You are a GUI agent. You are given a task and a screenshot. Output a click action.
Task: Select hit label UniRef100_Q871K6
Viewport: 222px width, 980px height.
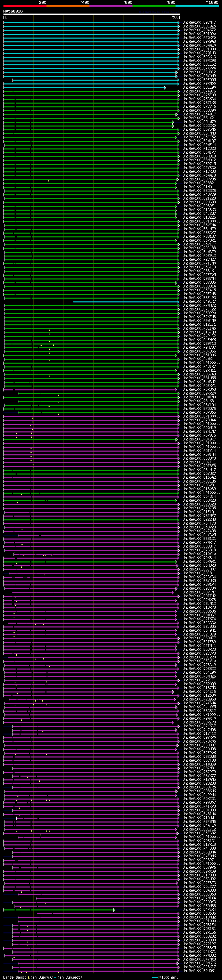[x=199, y=103]
